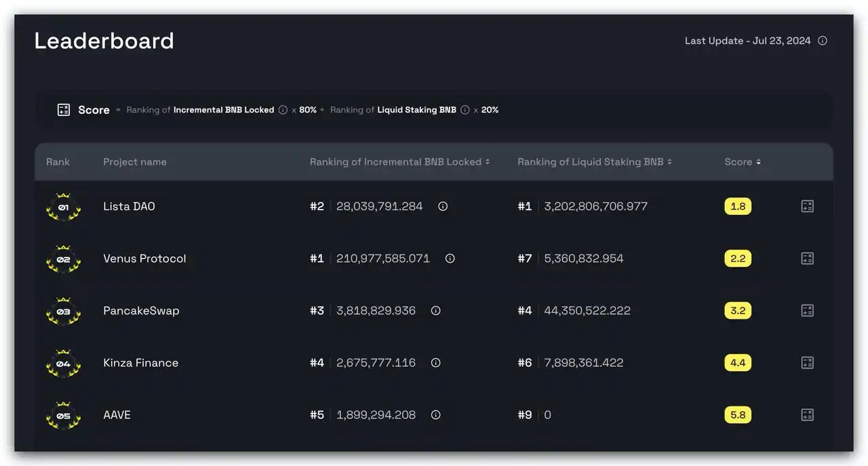
Task: Click info icon beside Venus Protocol's 210,977,585.071
Action: pyautogui.click(x=450, y=258)
